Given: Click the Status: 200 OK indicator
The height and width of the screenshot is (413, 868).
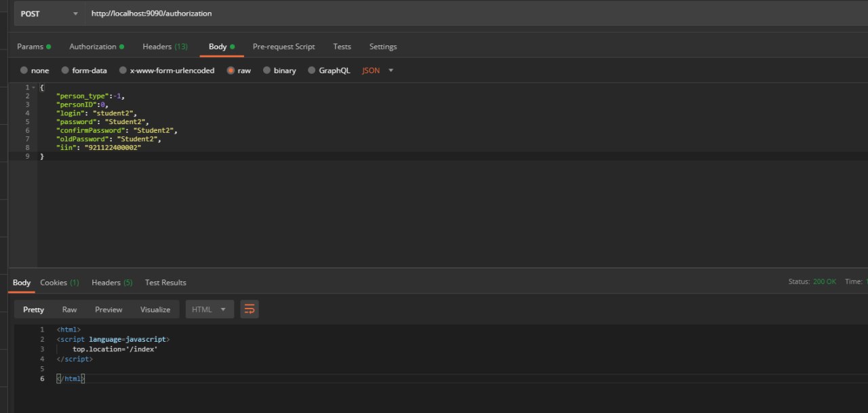Looking at the screenshot, I should tap(812, 282).
